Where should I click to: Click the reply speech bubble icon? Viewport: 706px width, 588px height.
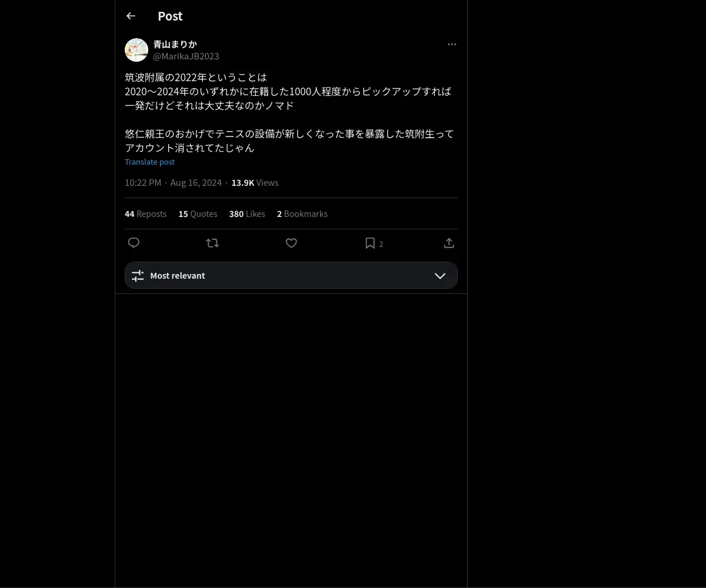click(134, 243)
